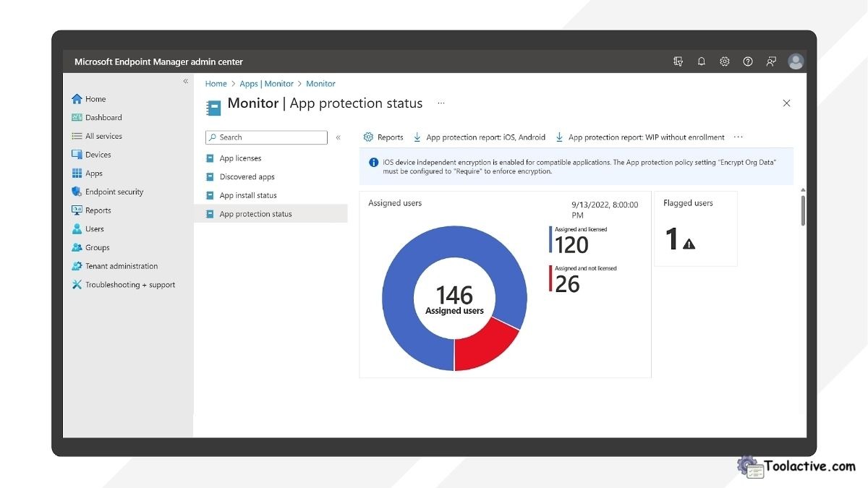Click the Endpoint security shield icon

pos(77,192)
